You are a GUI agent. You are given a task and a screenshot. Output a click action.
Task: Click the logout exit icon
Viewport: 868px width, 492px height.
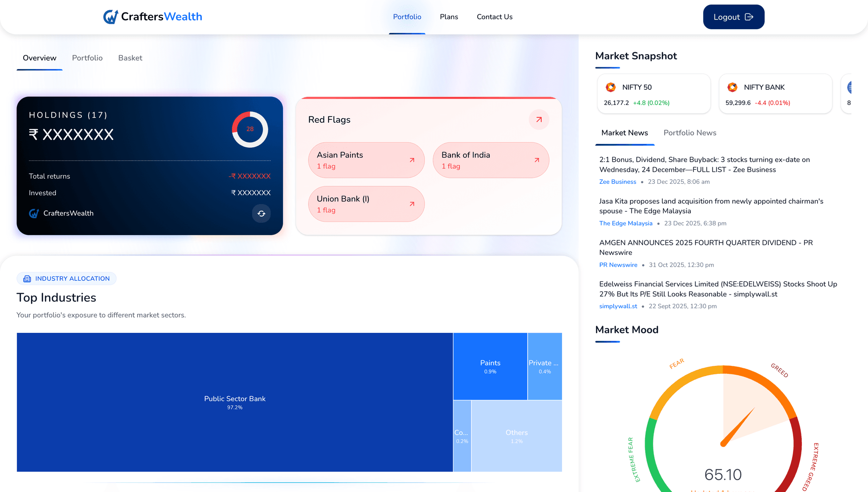coord(749,17)
